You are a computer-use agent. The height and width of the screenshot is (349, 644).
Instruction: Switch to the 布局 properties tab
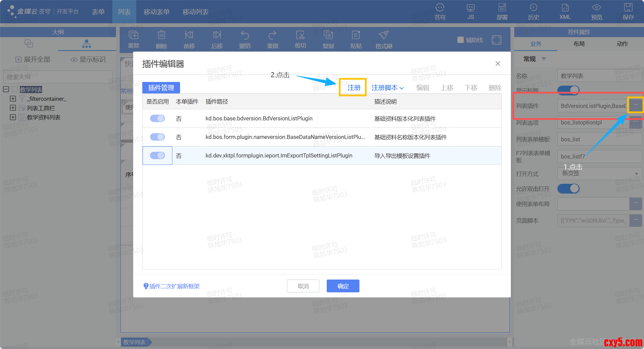(x=579, y=44)
